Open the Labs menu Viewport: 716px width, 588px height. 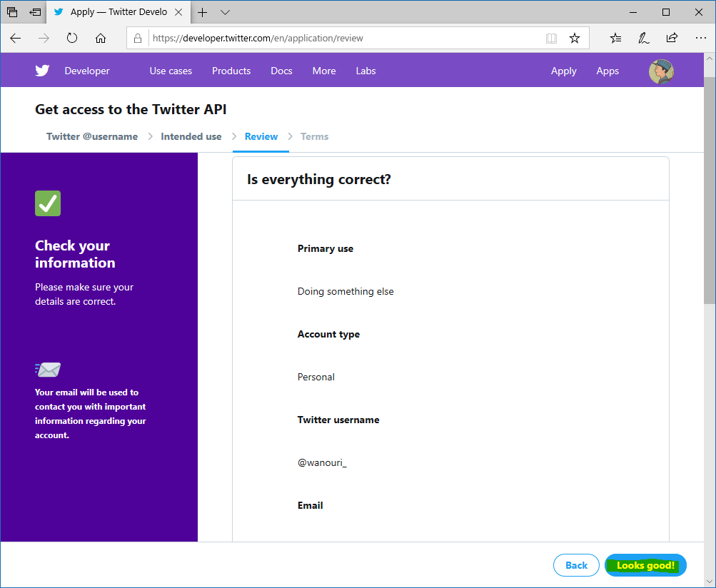coord(365,71)
